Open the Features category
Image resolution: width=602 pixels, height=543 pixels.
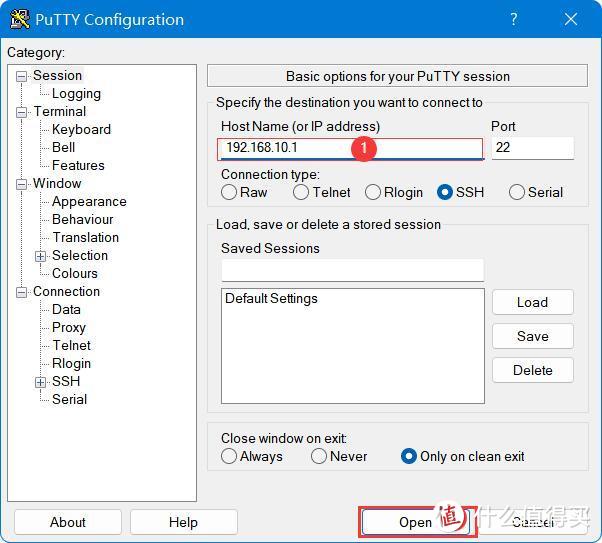(78, 166)
